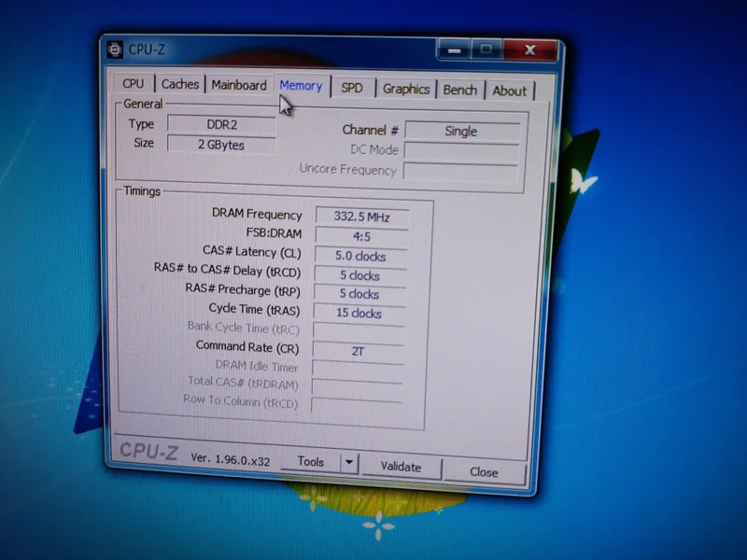This screenshot has height=560, width=747.
Task: Click the 4:5 FSB:DRAM ratio value
Action: pyautogui.click(x=361, y=237)
